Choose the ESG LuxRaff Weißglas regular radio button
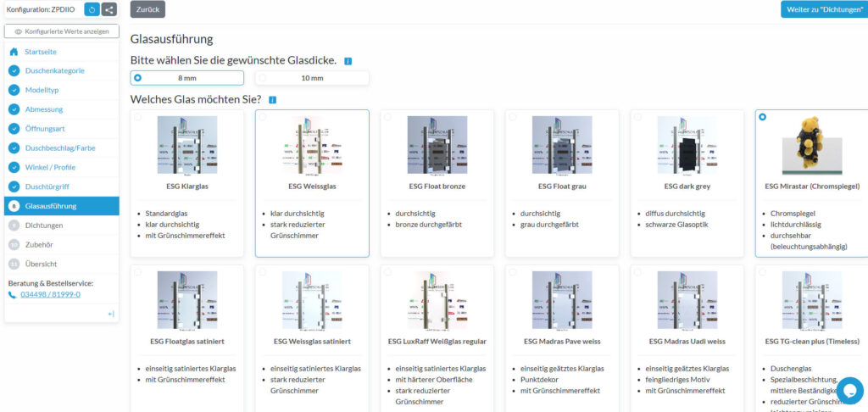 point(387,272)
